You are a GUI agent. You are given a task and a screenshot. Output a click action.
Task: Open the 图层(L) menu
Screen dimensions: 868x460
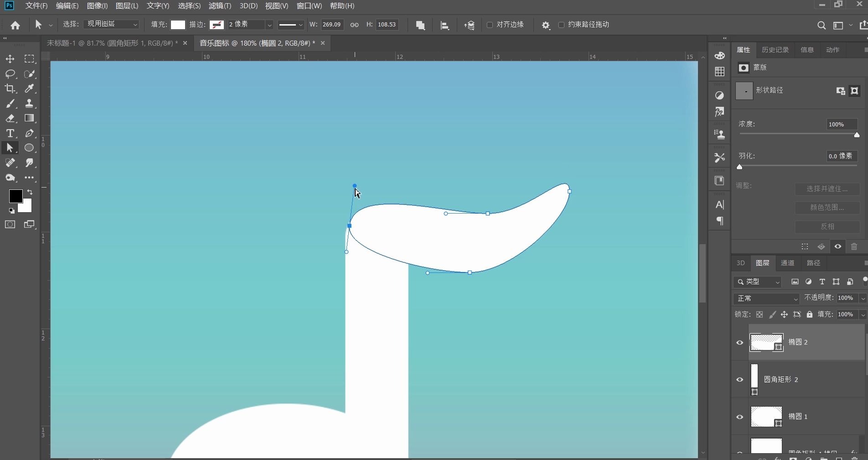coord(127,6)
